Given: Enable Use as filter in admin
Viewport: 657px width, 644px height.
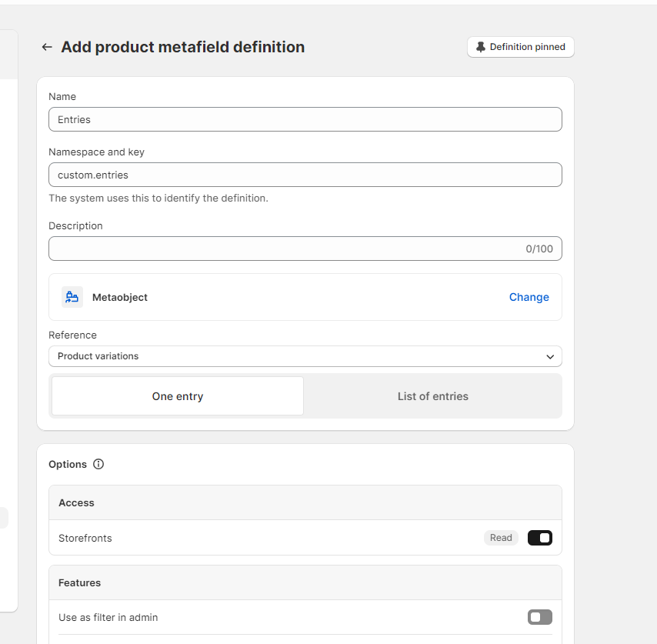Looking at the screenshot, I should (539, 617).
